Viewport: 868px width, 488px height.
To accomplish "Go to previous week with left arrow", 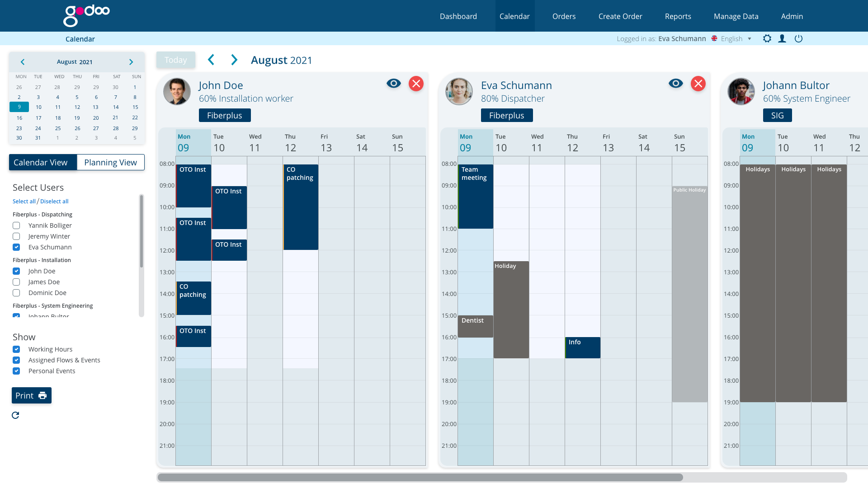I will [211, 60].
